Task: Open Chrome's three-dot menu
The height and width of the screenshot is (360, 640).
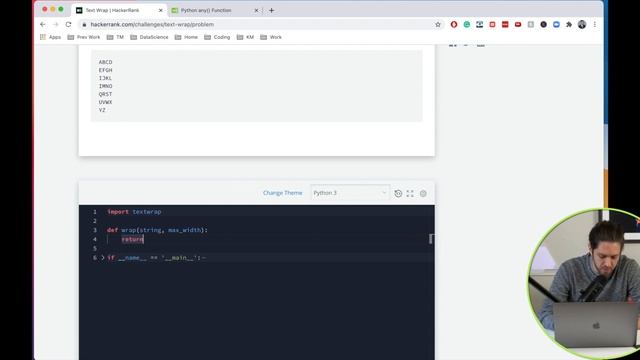Action: (595, 24)
